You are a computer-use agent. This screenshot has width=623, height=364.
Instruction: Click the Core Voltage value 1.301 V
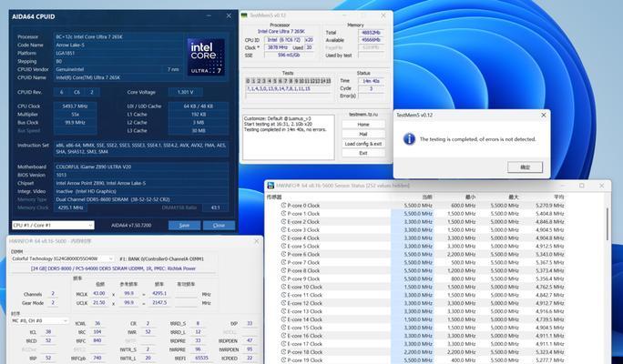[x=186, y=92]
